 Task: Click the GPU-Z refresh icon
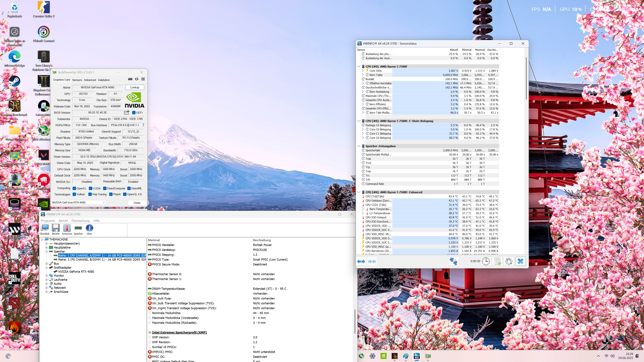click(137, 79)
